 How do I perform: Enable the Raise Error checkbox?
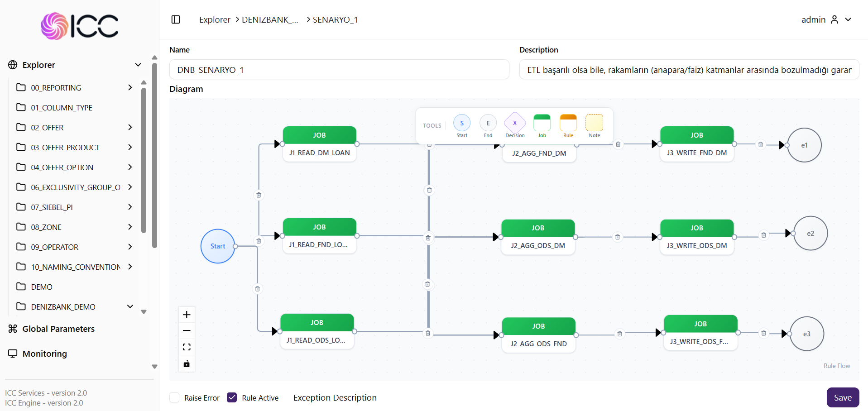(x=174, y=397)
